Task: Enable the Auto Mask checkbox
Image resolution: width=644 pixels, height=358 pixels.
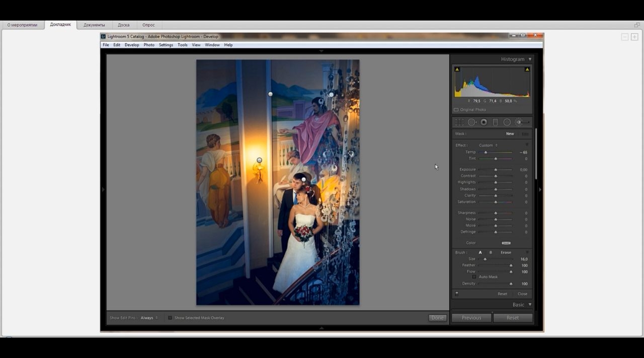Action: pyautogui.click(x=474, y=277)
